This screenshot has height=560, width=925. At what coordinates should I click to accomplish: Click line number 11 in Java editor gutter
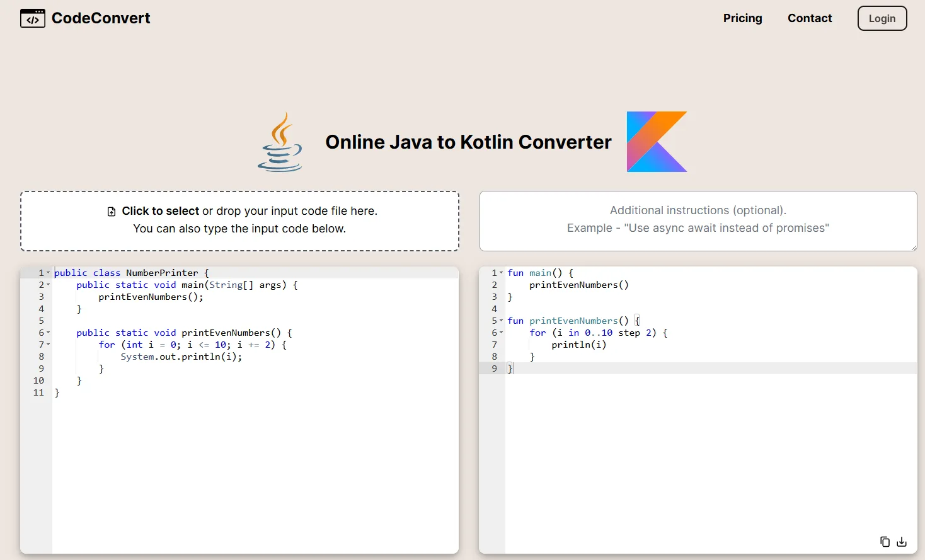(x=38, y=392)
